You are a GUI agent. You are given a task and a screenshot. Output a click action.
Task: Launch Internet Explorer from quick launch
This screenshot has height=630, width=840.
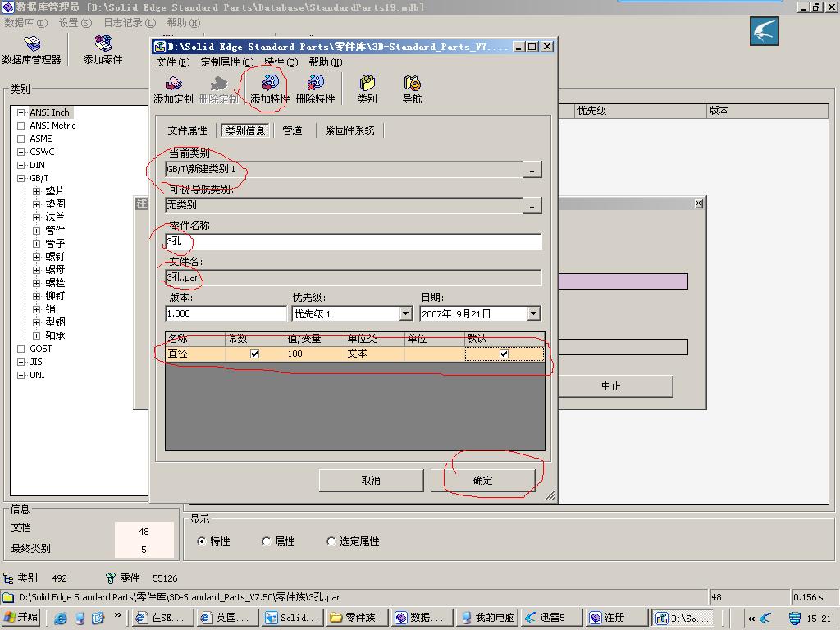click(x=61, y=618)
